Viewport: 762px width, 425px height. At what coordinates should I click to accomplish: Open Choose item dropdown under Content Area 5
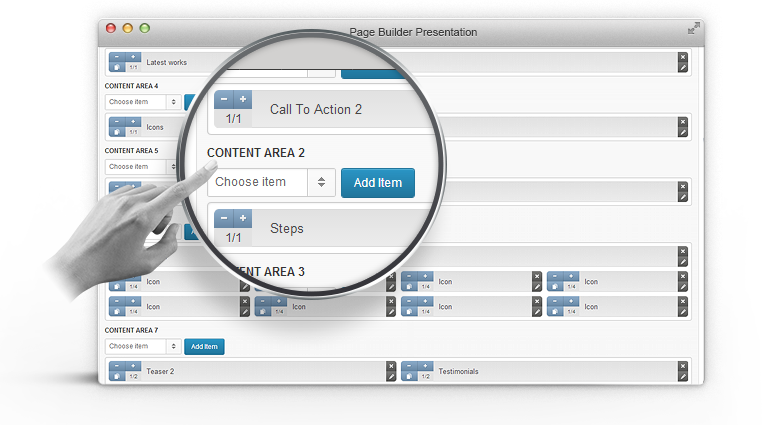click(143, 167)
